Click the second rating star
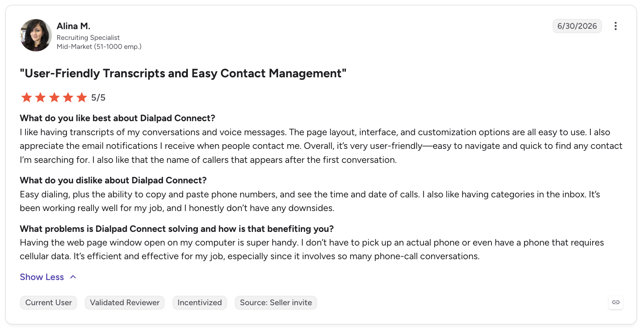Viewport: 644px width, 330px height. tap(40, 97)
